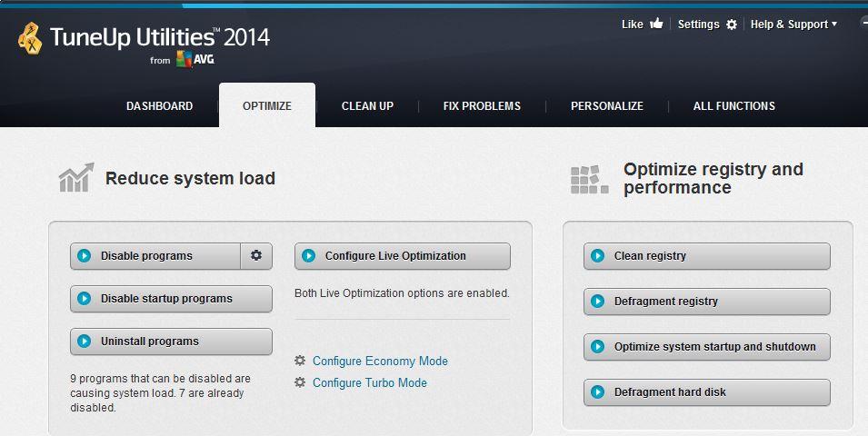Open the Personalize tab
868x436 pixels.
[607, 105]
